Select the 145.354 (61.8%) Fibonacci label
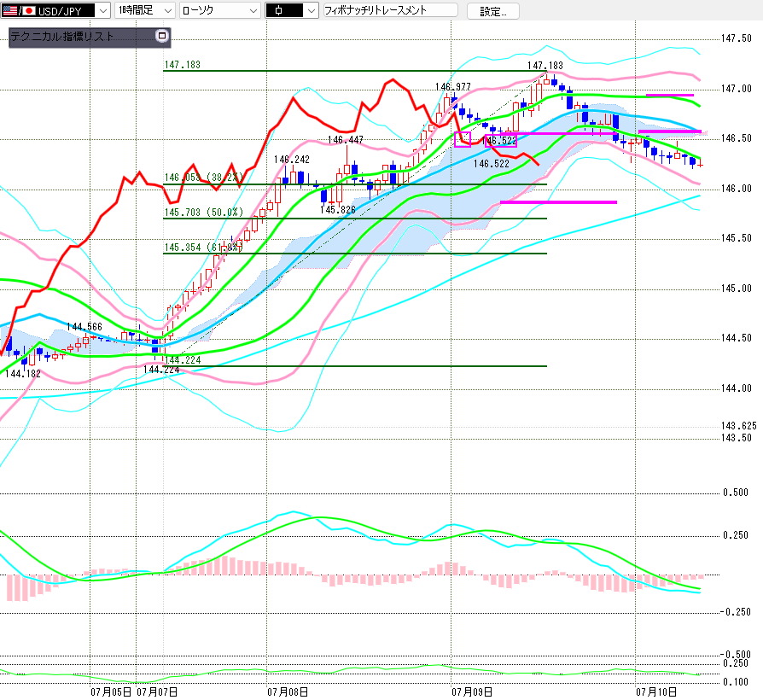The height and width of the screenshot is (700, 763). point(203,248)
